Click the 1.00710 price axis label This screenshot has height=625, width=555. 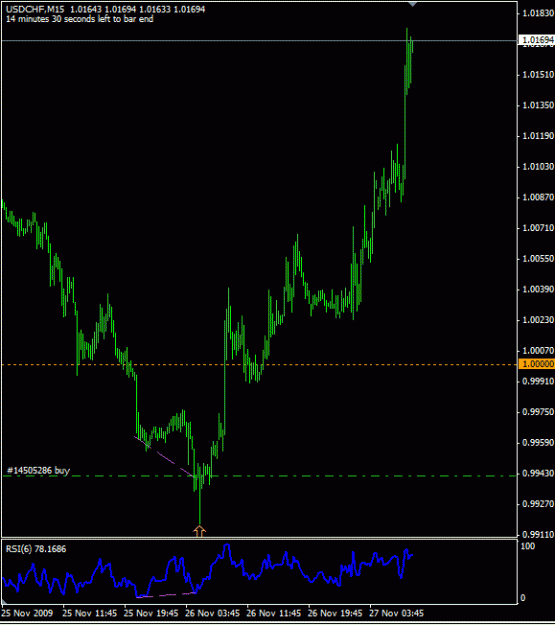click(538, 228)
